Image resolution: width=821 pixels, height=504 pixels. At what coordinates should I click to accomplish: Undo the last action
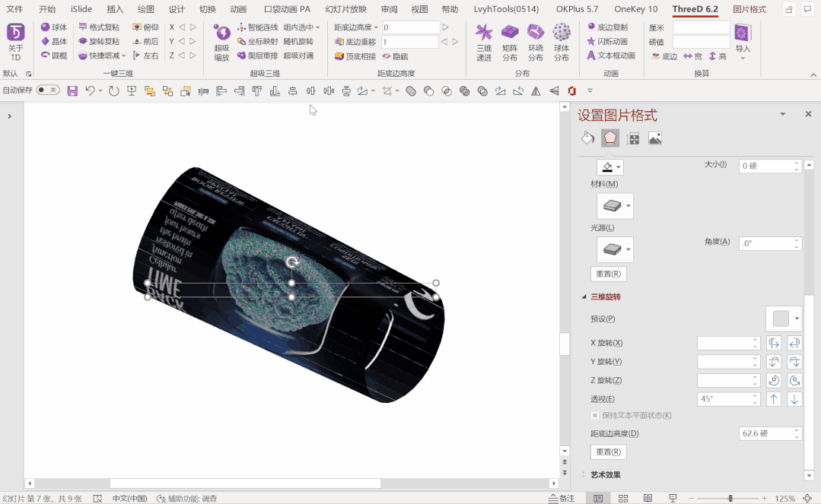click(90, 90)
